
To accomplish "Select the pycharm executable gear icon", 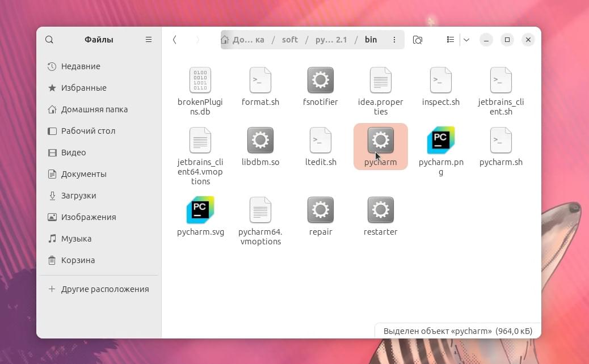I will 381,140.
